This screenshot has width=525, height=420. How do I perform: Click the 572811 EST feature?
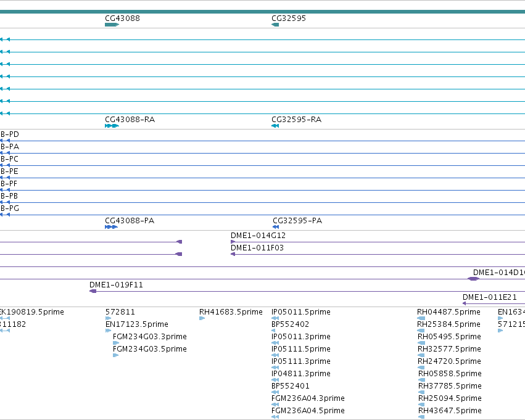click(108, 318)
